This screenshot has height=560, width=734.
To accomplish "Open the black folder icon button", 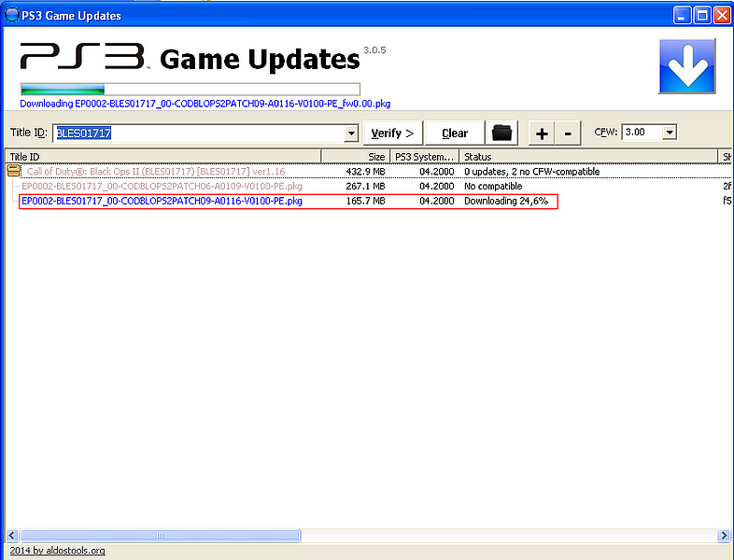I will (x=501, y=133).
